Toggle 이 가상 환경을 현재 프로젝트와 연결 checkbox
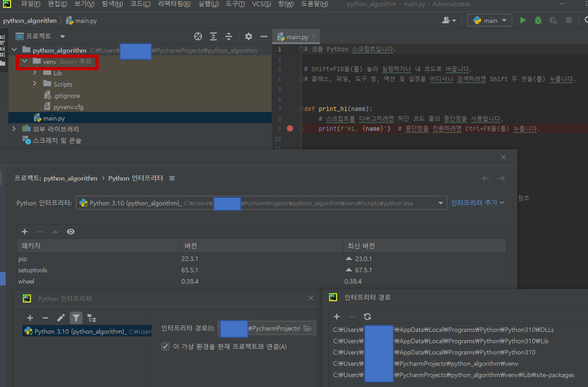588x387 pixels. pos(165,346)
